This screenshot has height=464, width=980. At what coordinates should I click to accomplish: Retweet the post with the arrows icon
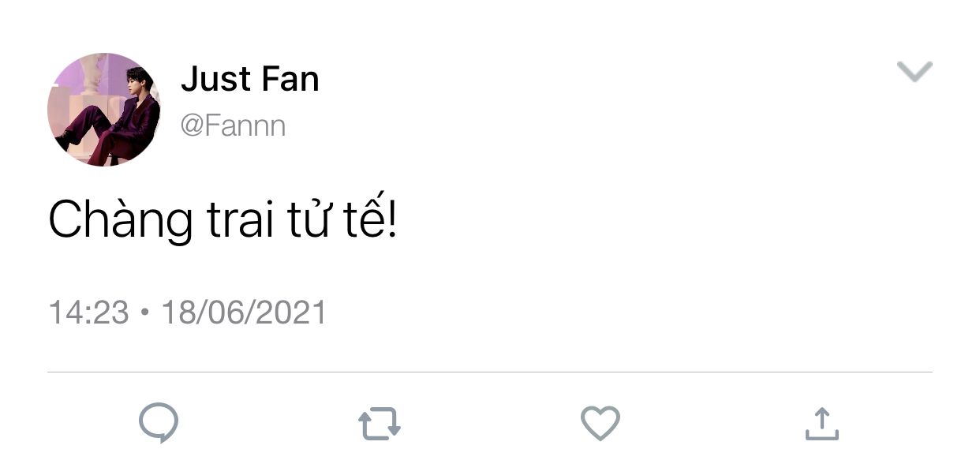[x=380, y=424]
